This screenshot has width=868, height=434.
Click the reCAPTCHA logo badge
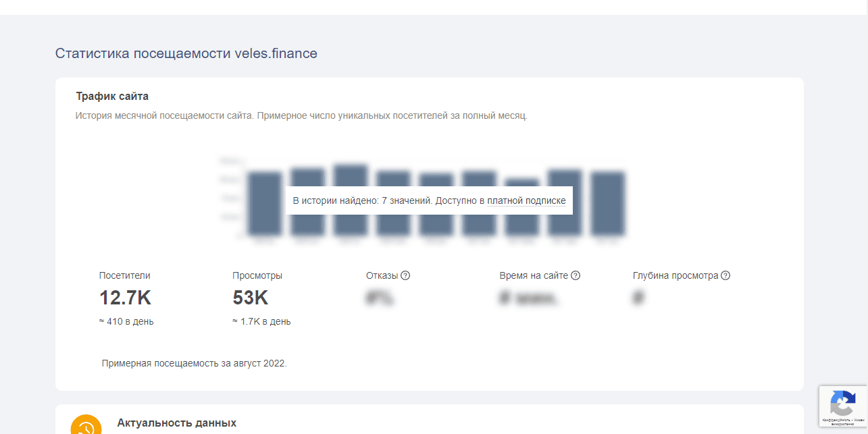[x=842, y=404]
